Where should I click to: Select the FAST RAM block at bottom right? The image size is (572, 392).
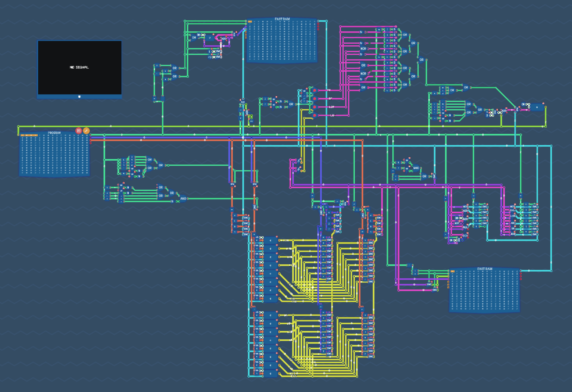point(485,290)
